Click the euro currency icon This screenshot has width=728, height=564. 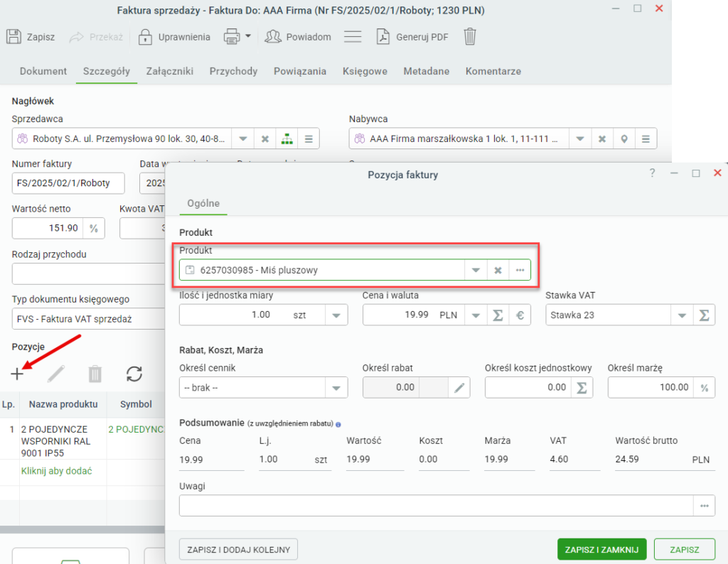point(520,315)
